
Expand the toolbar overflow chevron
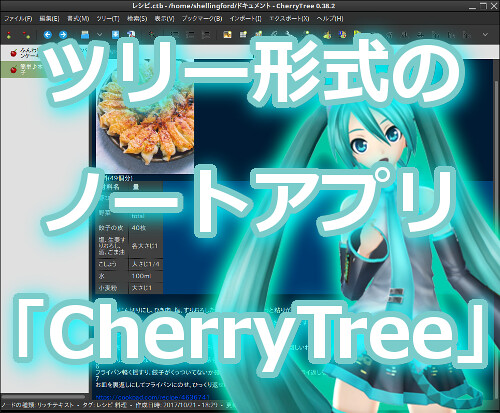pyautogui.click(x=485, y=35)
